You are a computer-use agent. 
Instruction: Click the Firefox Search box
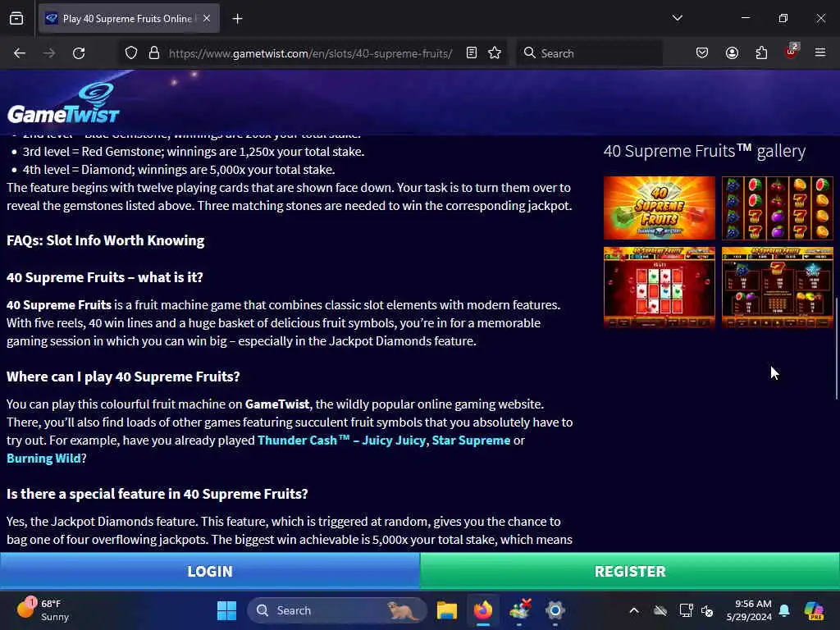point(589,53)
